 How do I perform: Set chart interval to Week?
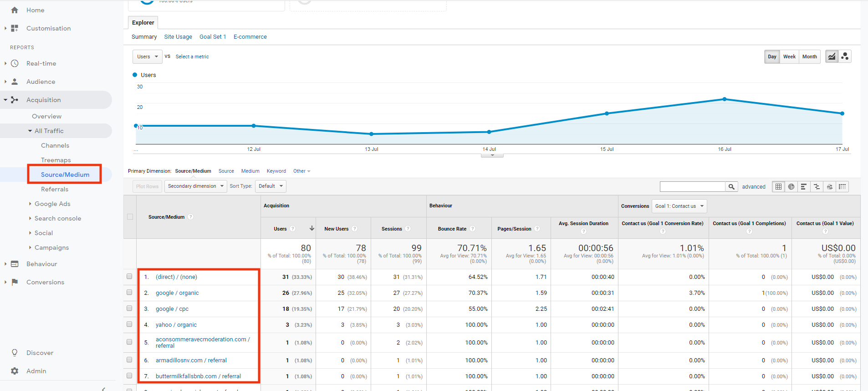789,57
